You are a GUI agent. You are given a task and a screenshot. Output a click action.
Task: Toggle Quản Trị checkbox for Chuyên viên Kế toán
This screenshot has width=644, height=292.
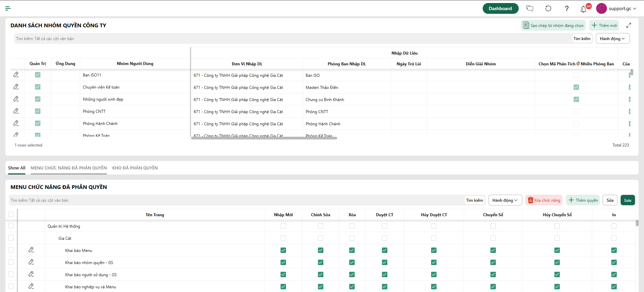[x=38, y=87]
